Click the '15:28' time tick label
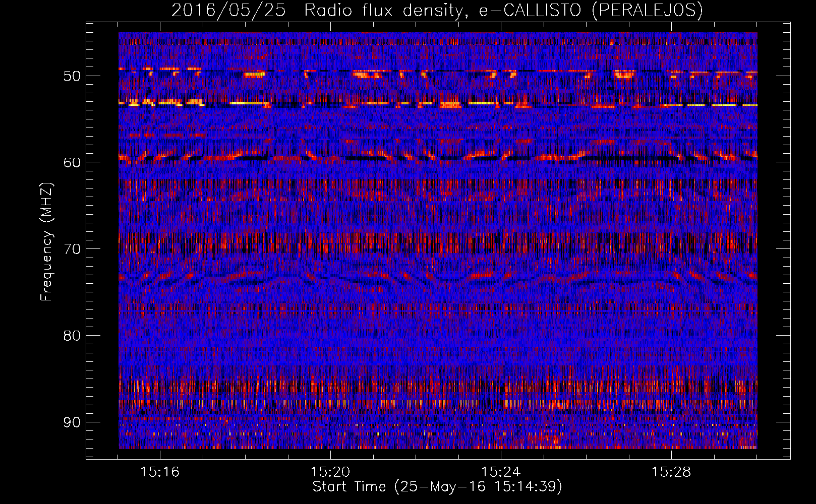Screen dimensions: 816x504 [x=671, y=472]
